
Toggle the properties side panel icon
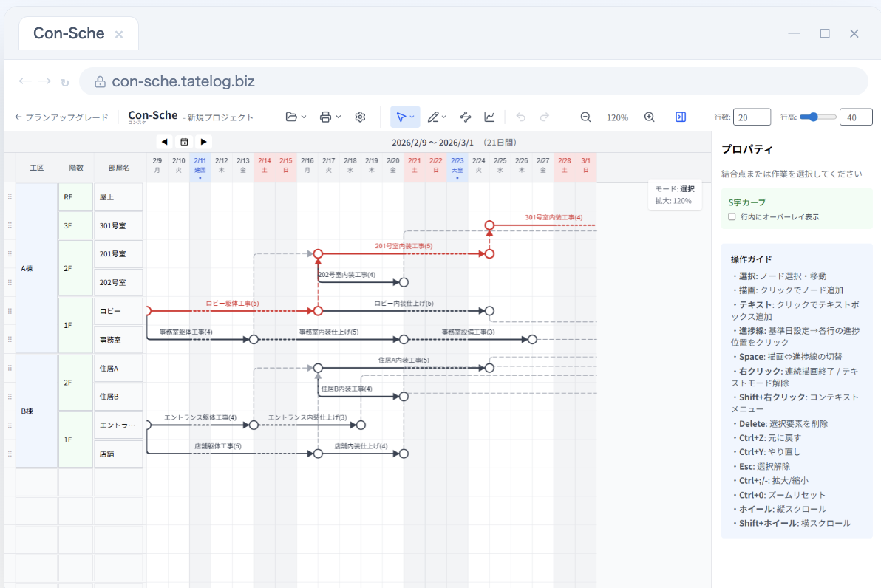click(681, 117)
